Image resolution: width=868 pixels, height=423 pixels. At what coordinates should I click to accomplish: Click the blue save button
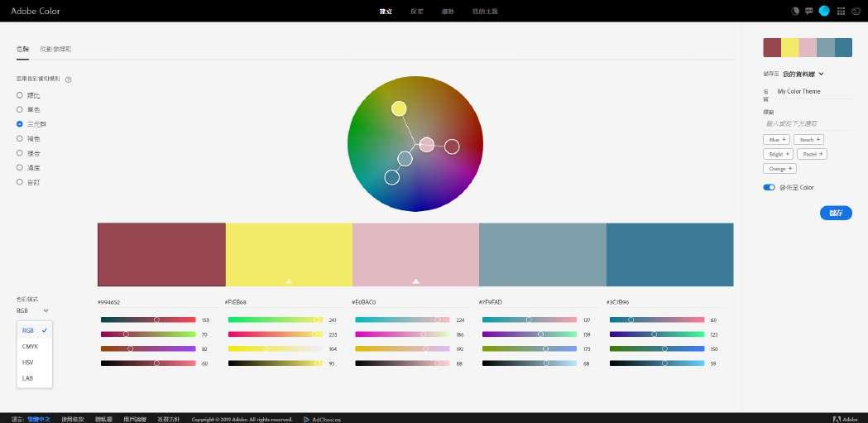836,214
